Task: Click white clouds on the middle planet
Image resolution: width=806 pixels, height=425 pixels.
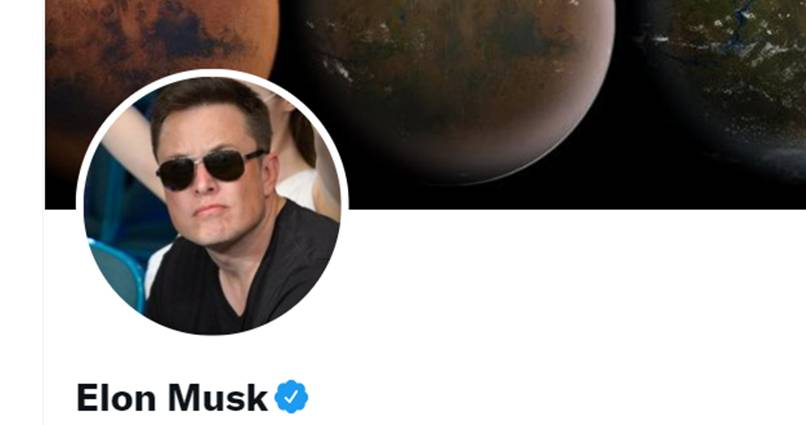Action: tap(337, 67)
